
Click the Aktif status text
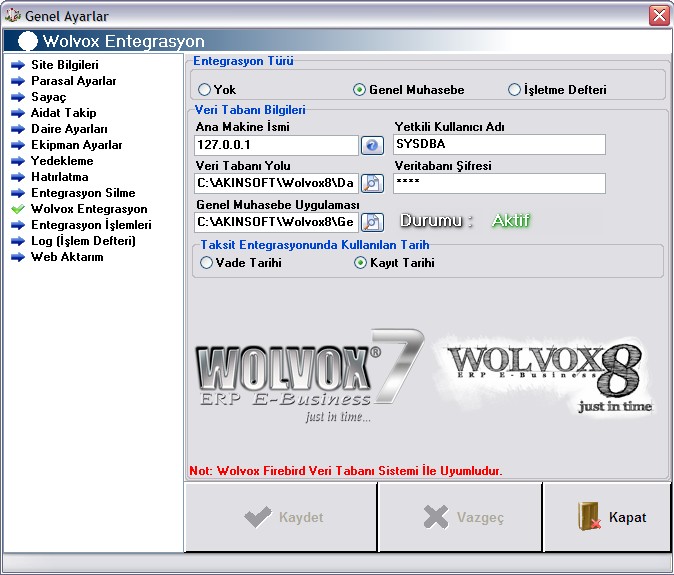point(511,220)
